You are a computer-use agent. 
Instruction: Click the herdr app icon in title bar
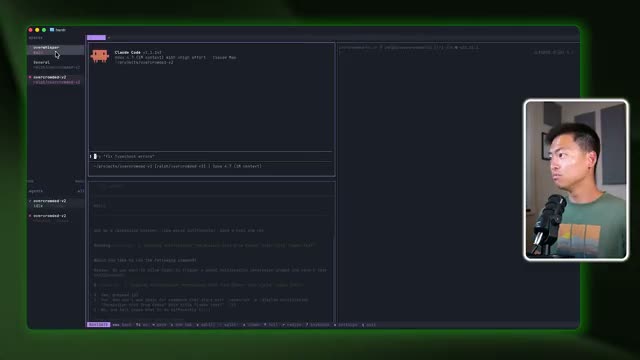pyautogui.click(x=52, y=30)
